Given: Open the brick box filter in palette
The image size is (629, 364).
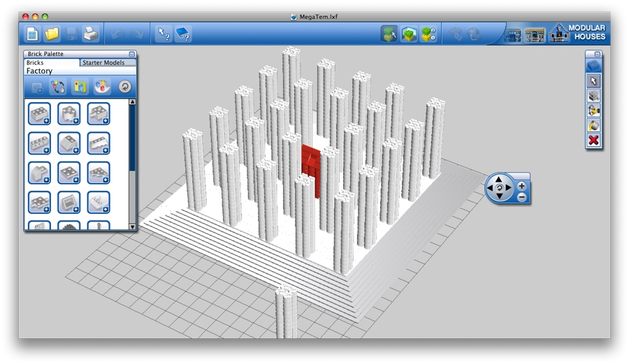Looking at the screenshot, I should [x=80, y=87].
